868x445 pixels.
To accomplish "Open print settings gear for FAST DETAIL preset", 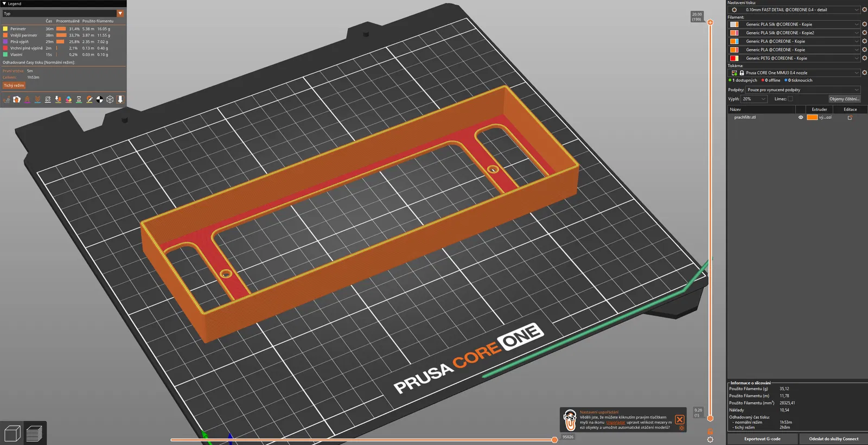I will 864,10.
